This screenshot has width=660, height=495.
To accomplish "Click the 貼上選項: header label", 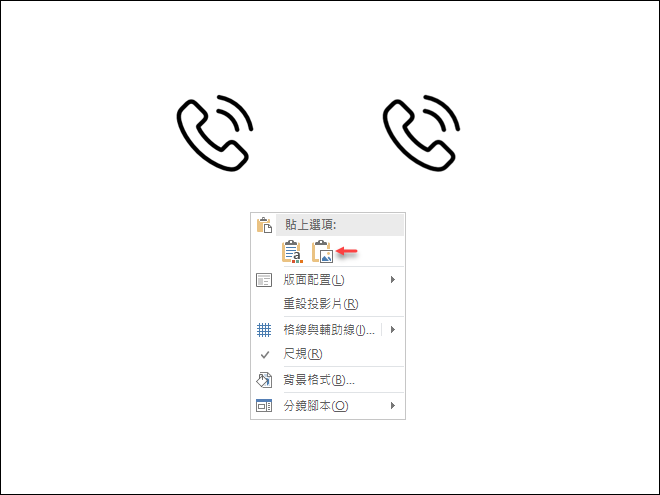I will click(x=311, y=225).
